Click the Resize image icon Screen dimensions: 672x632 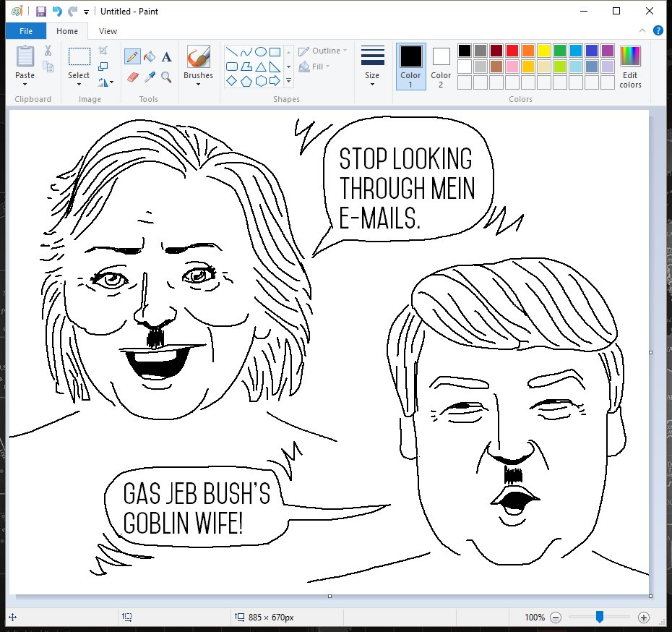(x=103, y=67)
